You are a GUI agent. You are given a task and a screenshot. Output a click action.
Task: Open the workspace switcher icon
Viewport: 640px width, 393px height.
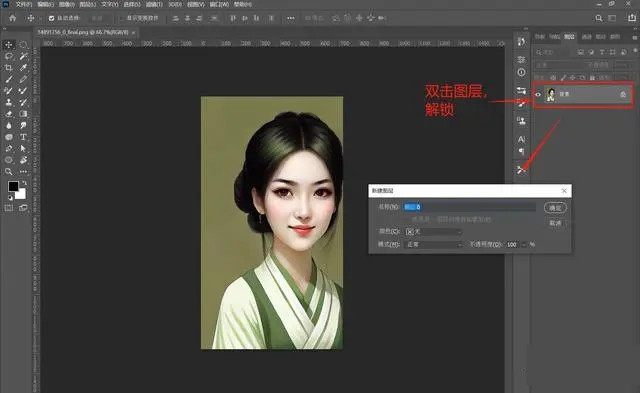[x=612, y=18]
